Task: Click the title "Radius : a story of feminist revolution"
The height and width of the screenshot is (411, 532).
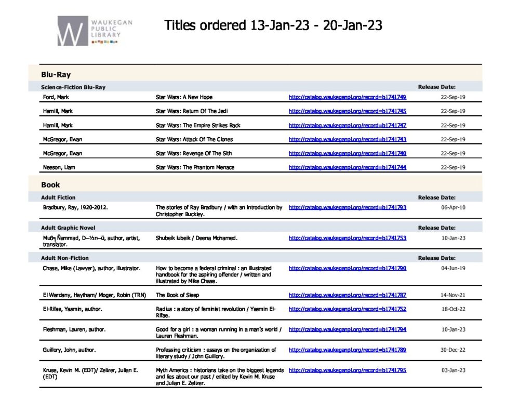Action: click(200, 309)
